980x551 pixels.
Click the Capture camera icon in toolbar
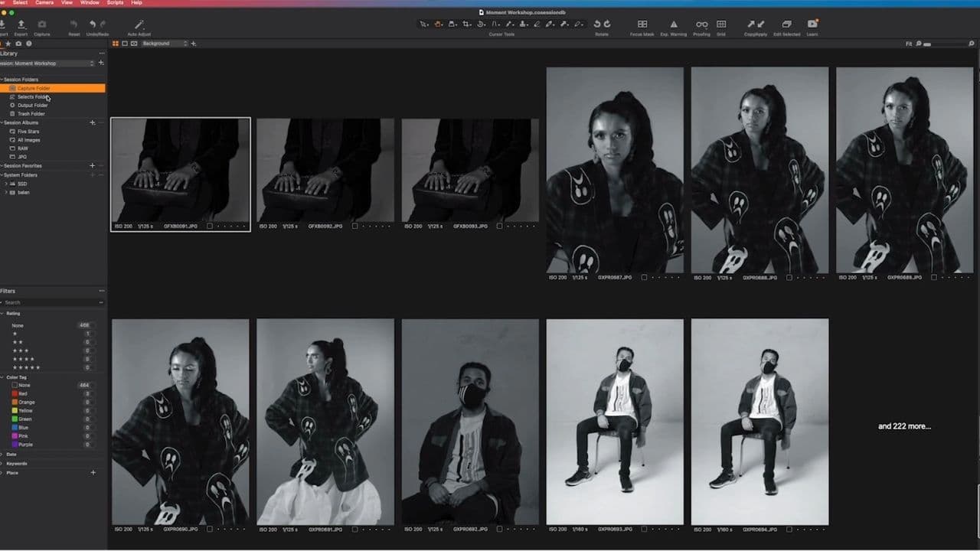click(x=42, y=25)
